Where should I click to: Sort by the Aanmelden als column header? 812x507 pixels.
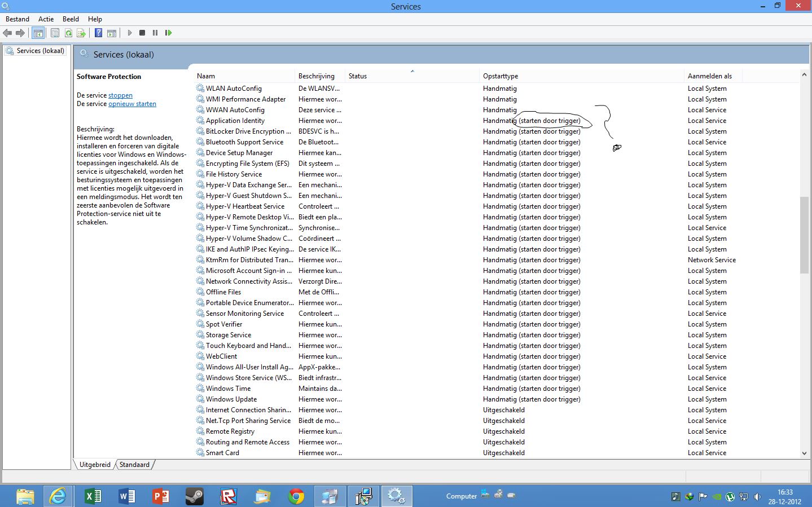(x=713, y=76)
